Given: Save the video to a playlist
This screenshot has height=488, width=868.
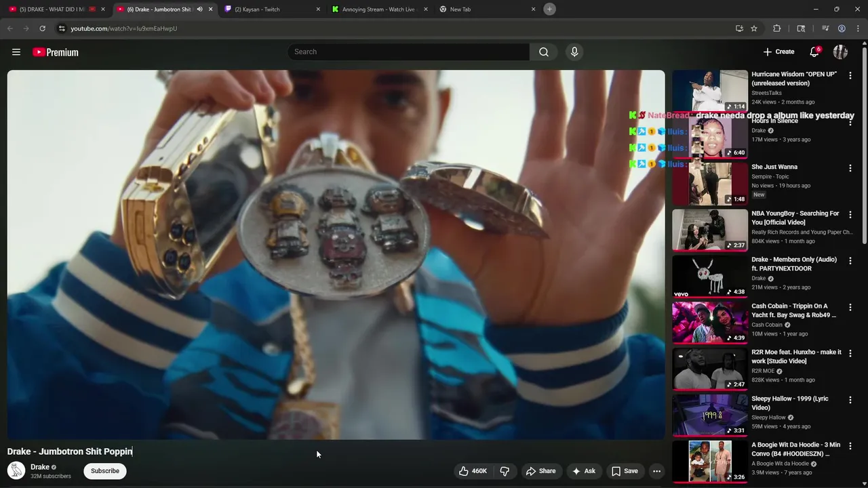Looking at the screenshot, I should pyautogui.click(x=625, y=471).
